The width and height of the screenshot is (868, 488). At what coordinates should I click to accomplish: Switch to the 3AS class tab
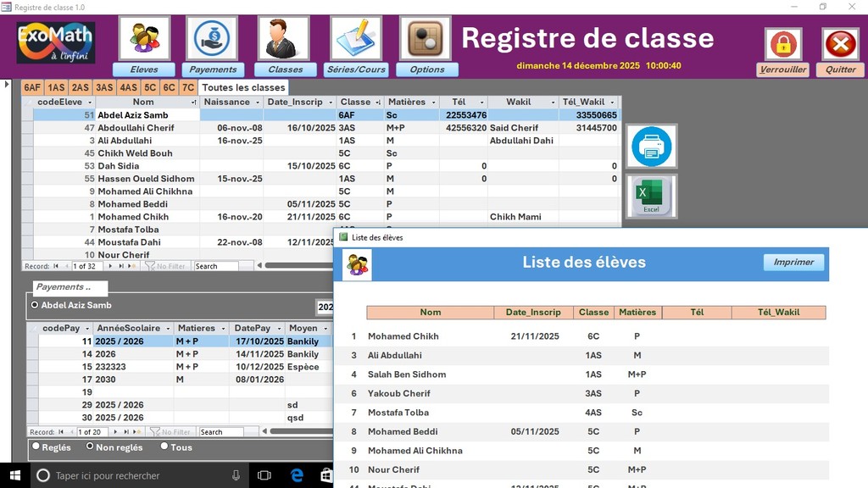click(104, 87)
